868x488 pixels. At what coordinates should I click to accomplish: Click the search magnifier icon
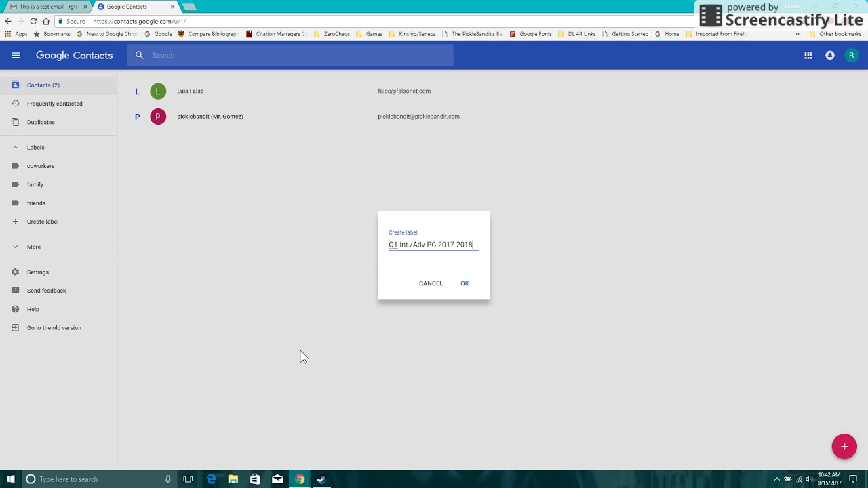coord(139,56)
